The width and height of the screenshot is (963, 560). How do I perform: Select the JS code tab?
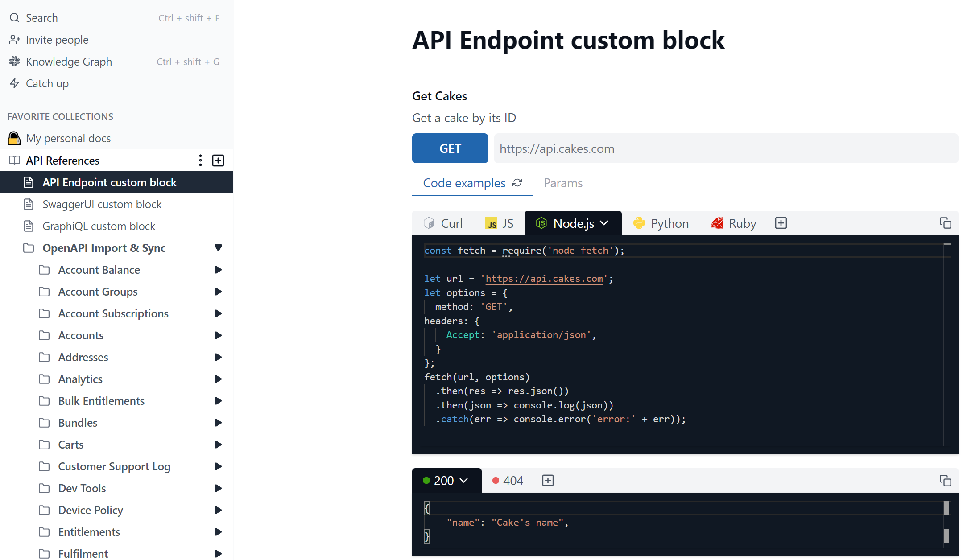500,223
